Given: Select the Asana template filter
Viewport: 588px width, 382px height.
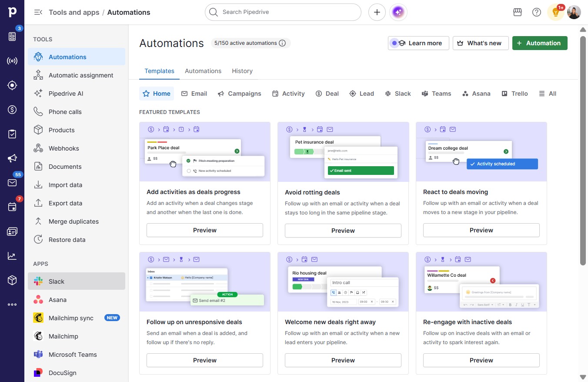Looking at the screenshot, I should [476, 94].
